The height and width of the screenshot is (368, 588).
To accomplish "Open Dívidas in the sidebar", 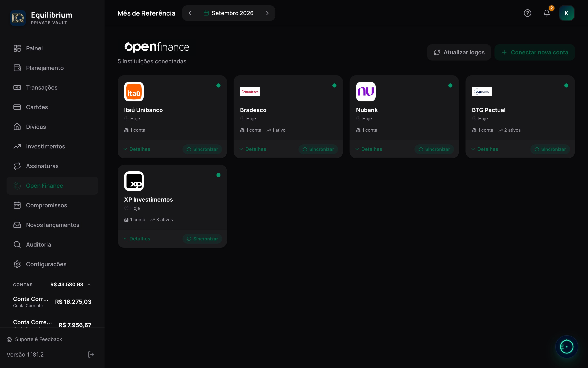I will pos(52,127).
